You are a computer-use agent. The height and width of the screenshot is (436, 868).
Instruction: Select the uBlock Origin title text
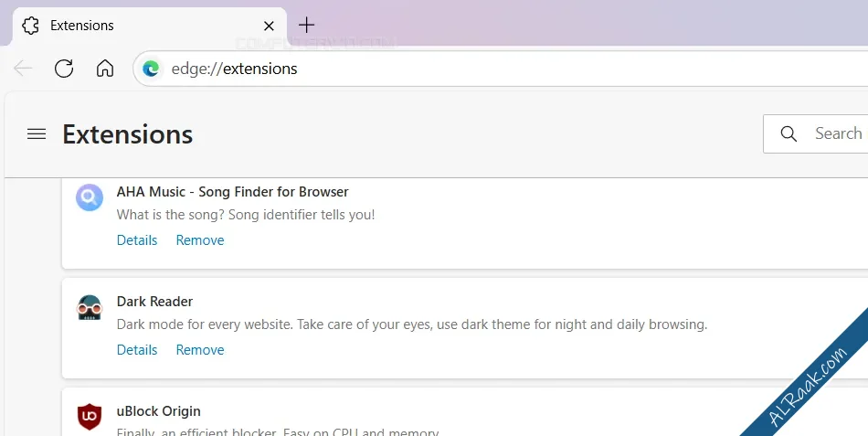(158, 411)
